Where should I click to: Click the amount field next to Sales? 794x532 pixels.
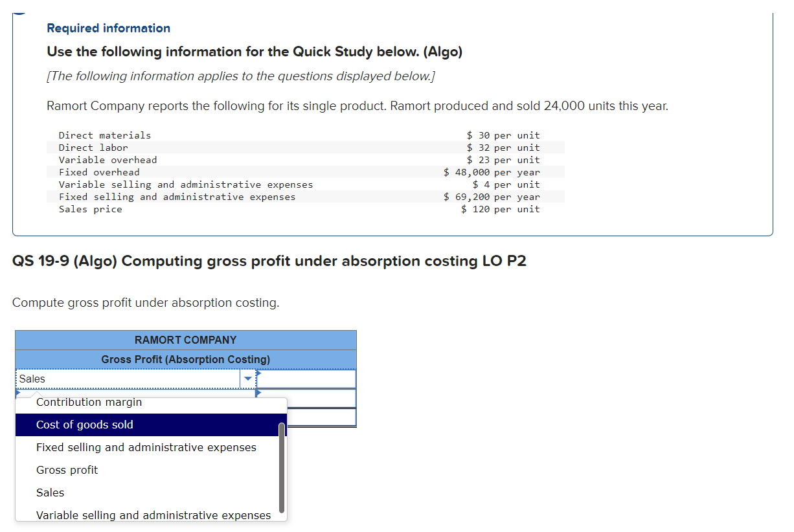pyautogui.click(x=308, y=379)
